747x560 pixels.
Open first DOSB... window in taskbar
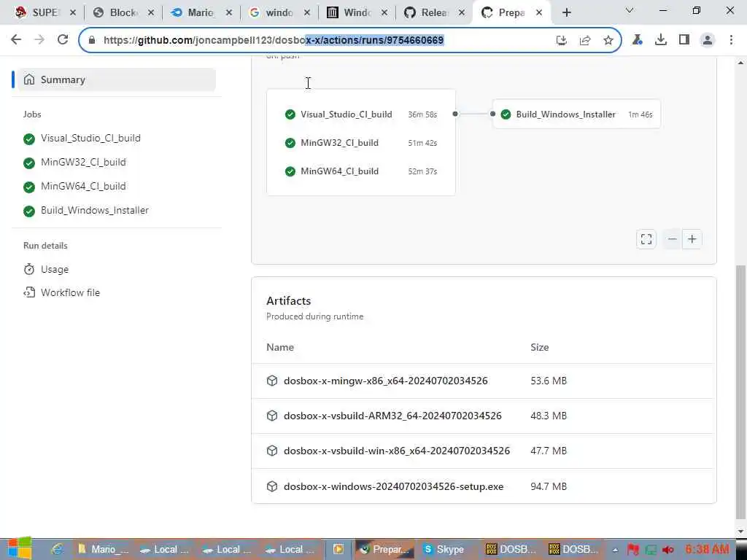(x=510, y=549)
